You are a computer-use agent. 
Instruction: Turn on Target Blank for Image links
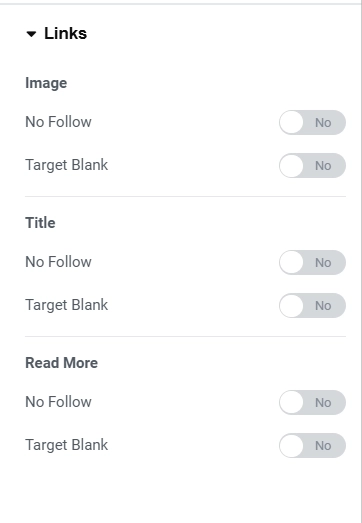click(312, 165)
